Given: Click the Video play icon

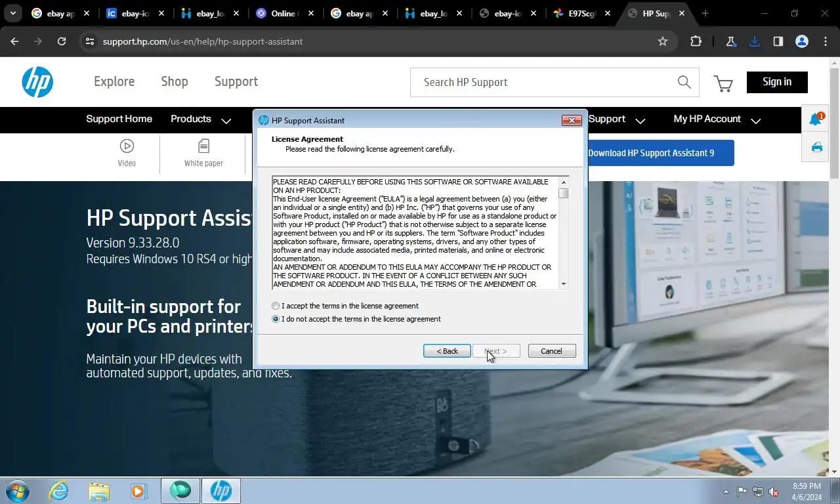Looking at the screenshot, I should coord(127,146).
